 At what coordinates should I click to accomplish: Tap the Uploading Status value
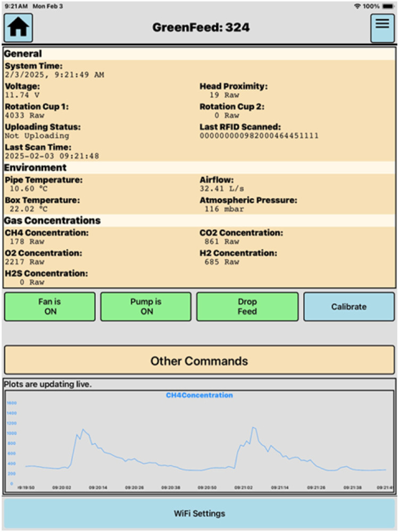(x=37, y=136)
